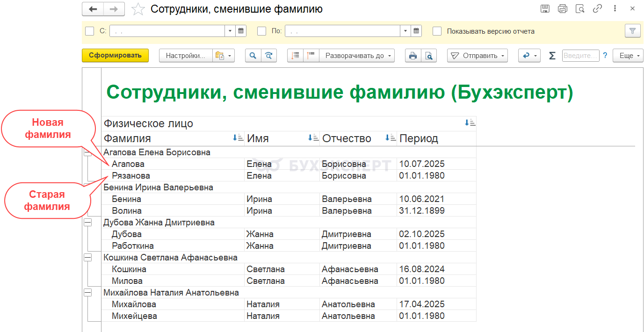
Task: Open the 'Отправить' dropdown
Action: pyautogui.click(x=477, y=56)
